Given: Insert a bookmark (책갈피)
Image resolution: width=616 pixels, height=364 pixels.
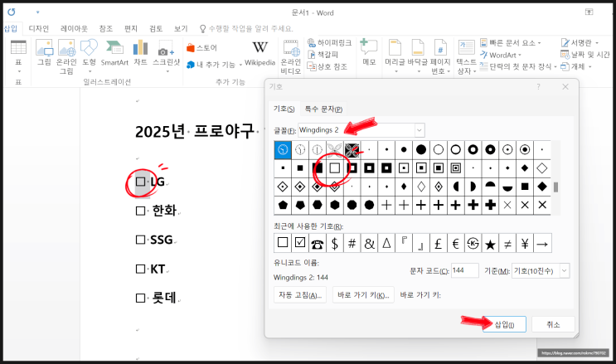Looking at the screenshot, I should [x=323, y=54].
